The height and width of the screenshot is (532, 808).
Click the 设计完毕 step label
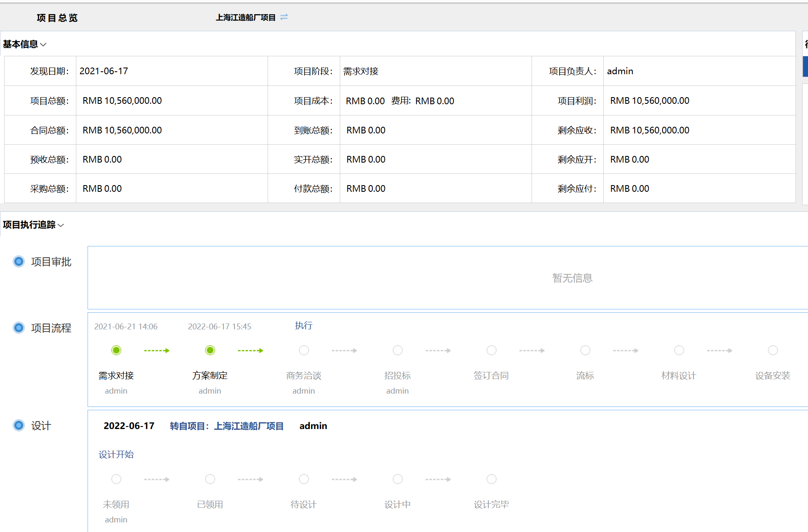click(x=492, y=504)
